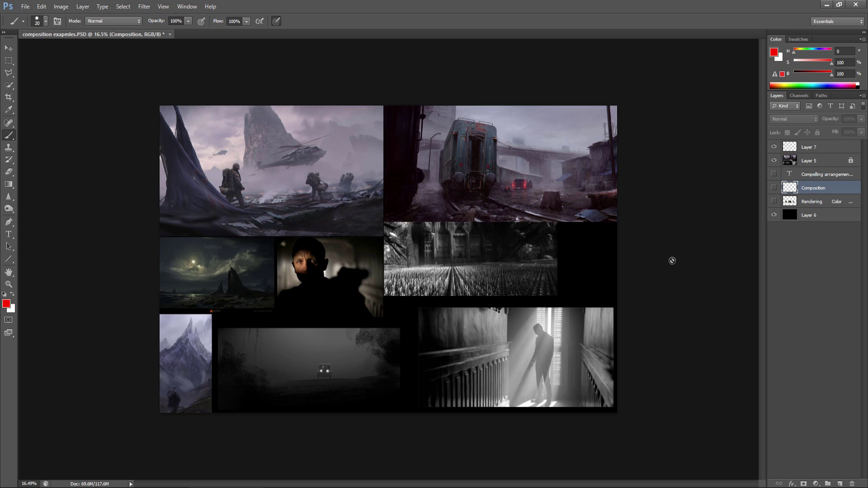
Task: Open the Brush panel toggle button
Action: 57,21
